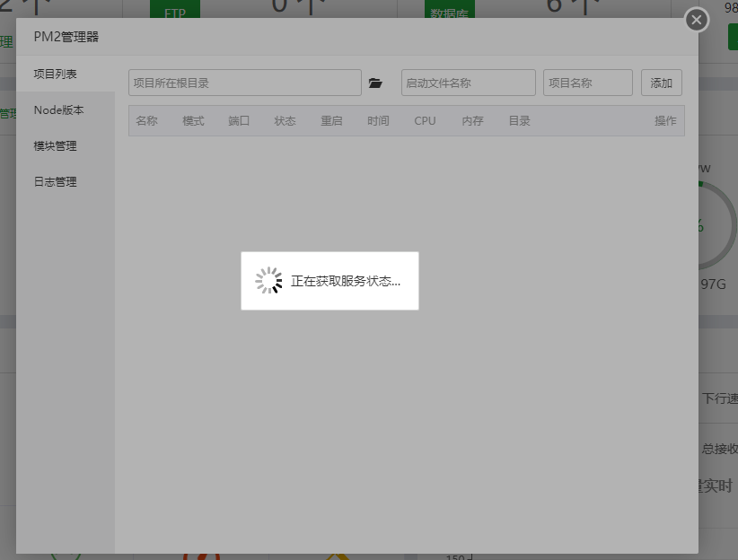
Task: Click the 内存 column header
Action: click(472, 121)
